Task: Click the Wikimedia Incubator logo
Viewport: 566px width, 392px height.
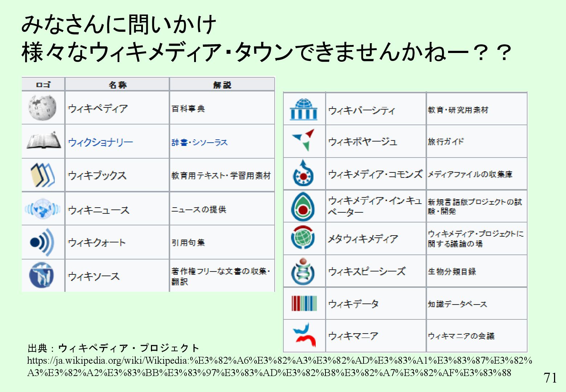Action: tap(303, 206)
